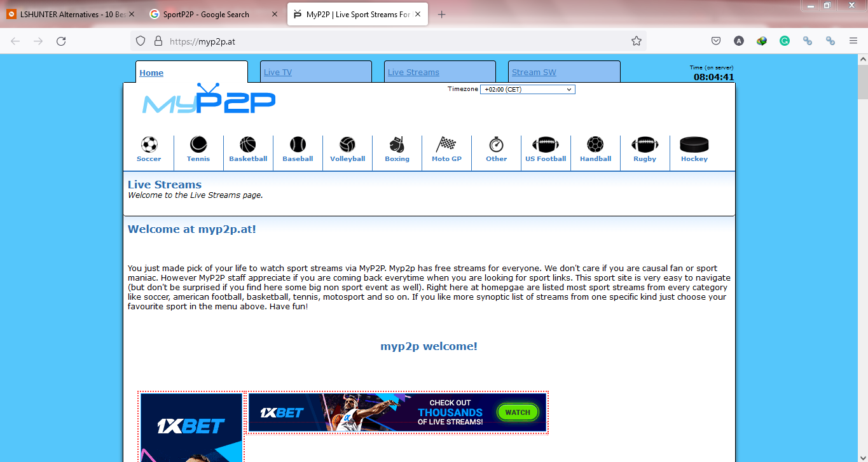Click the 'Welcome at myp2p.at!' heading
This screenshot has height=462, width=868.
click(192, 229)
